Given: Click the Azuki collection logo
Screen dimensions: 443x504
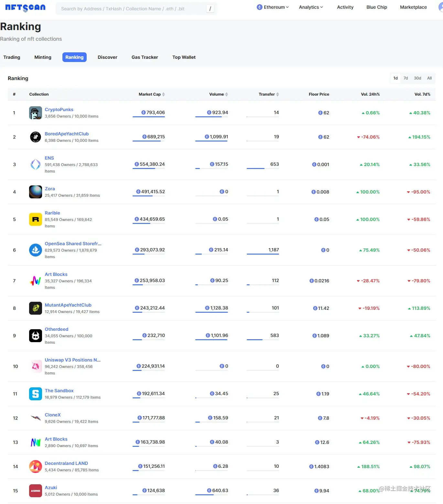Looking at the screenshot, I should tap(36, 491).
